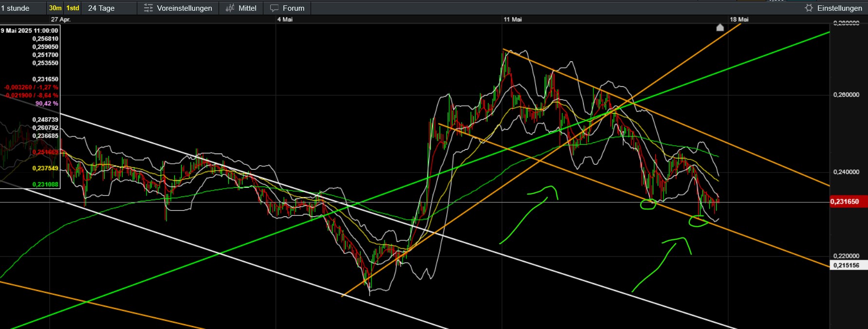Click the green 0,231088 indicator value
Image resolution: width=868 pixels, height=329 pixels.
point(45,184)
